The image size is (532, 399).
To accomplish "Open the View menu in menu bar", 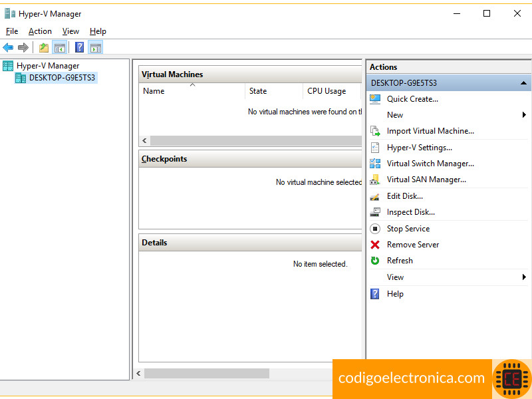I will [70, 31].
